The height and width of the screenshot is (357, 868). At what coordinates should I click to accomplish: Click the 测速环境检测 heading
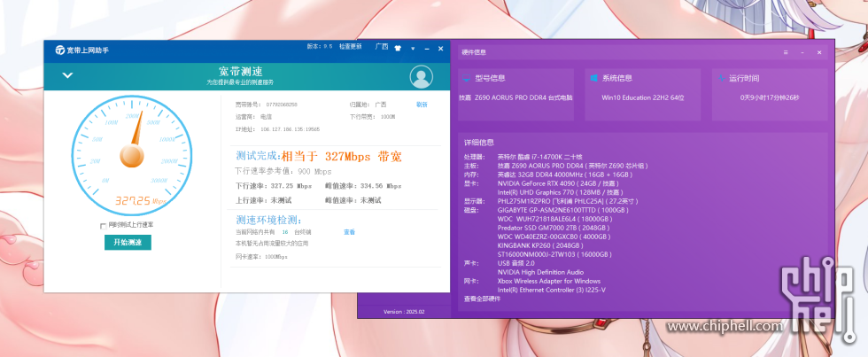[x=268, y=221]
